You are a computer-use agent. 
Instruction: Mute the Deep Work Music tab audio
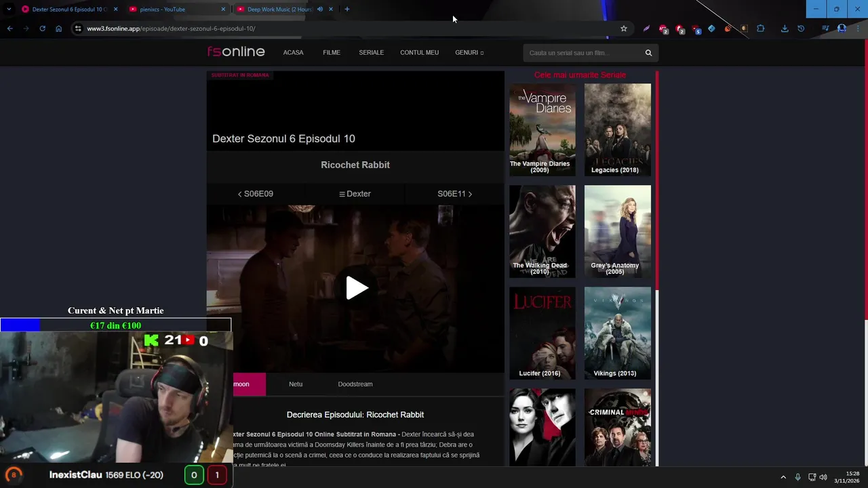[x=320, y=9]
